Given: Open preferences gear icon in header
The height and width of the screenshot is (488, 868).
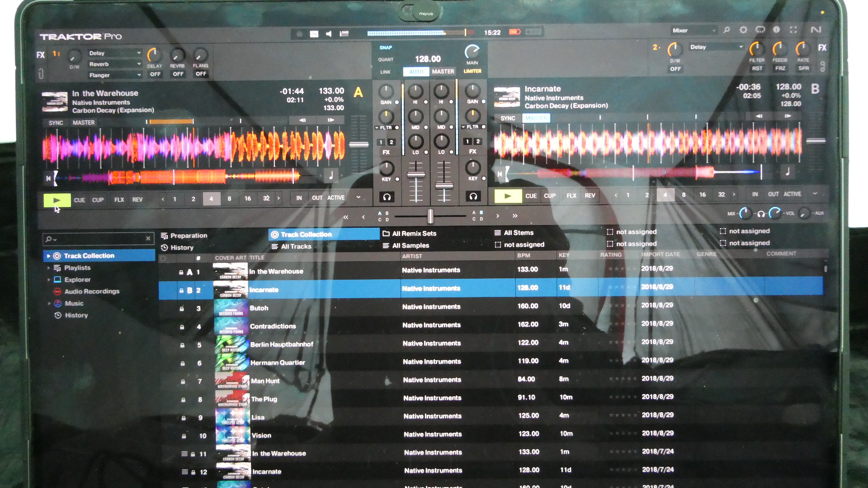Looking at the screenshot, I should tap(743, 30).
